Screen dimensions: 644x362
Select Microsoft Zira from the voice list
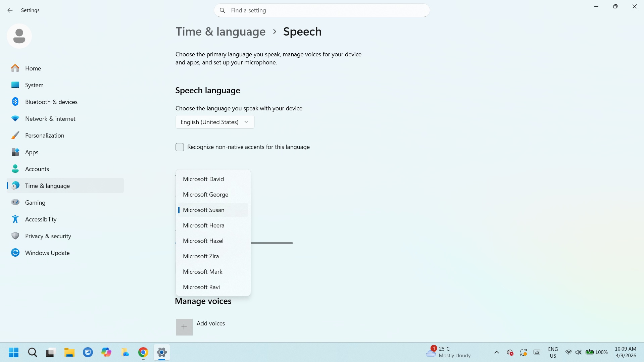[201, 256]
